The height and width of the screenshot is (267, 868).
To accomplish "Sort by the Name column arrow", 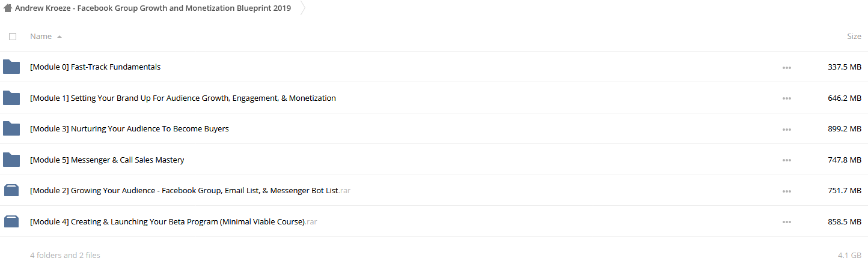I will [60, 37].
